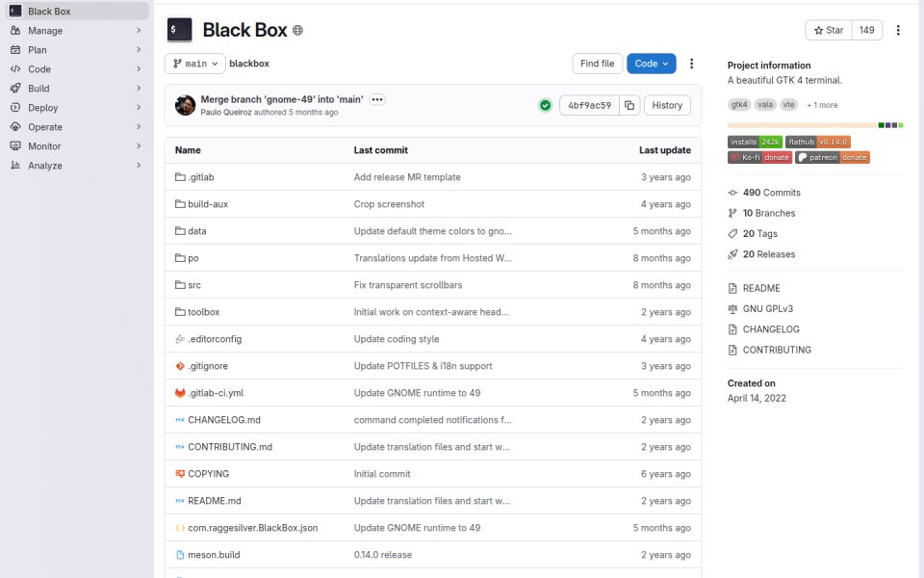924x578 pixels.
Task: Click the flathub v0.14.0 badge
Action: point(818,143)
